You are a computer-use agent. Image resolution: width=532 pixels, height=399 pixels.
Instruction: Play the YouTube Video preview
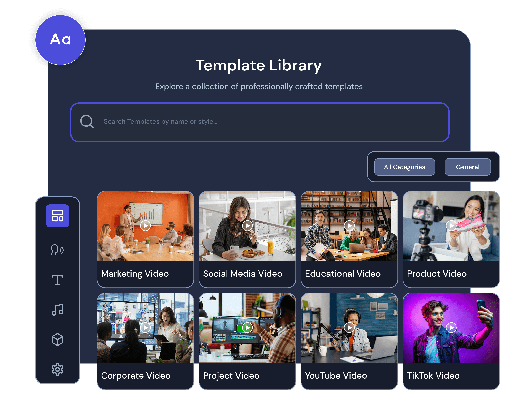(x=349, y=328)
